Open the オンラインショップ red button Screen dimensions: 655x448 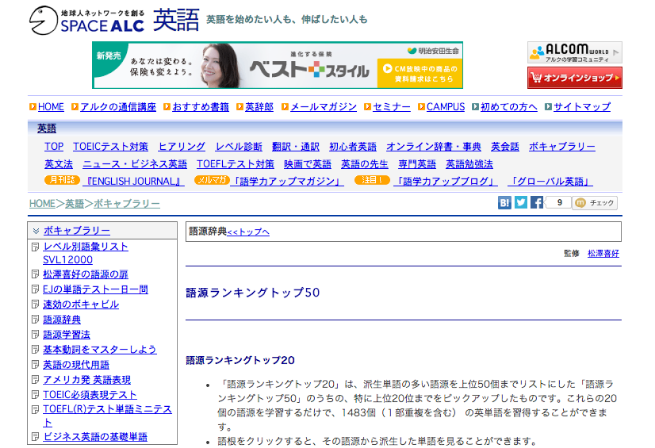click(574, 77)
